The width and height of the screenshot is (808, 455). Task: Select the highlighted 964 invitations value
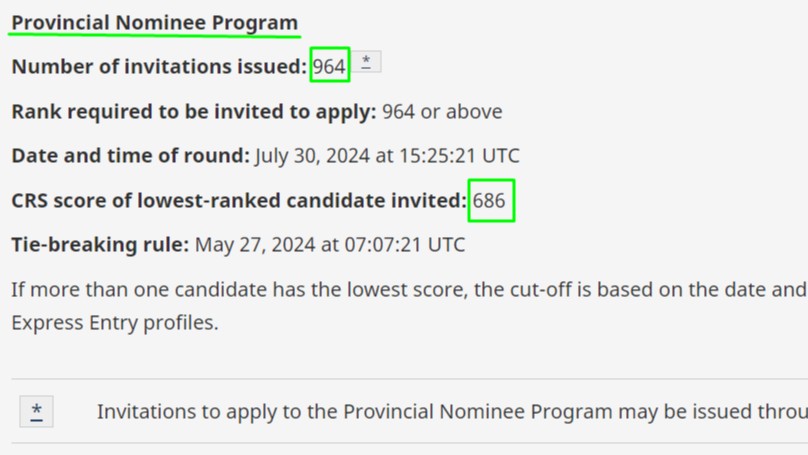coord(329,66)
